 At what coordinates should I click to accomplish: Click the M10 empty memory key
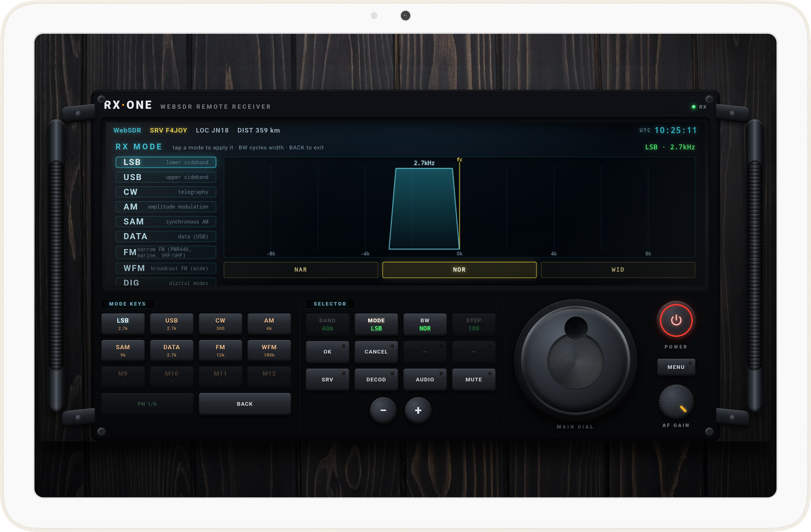point(171,376)
